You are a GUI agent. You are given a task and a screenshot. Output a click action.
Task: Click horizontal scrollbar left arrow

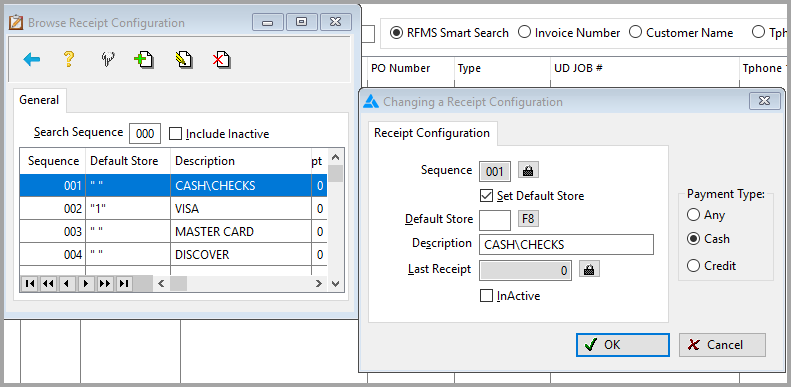pyautogui.click(x=161, y=284)
